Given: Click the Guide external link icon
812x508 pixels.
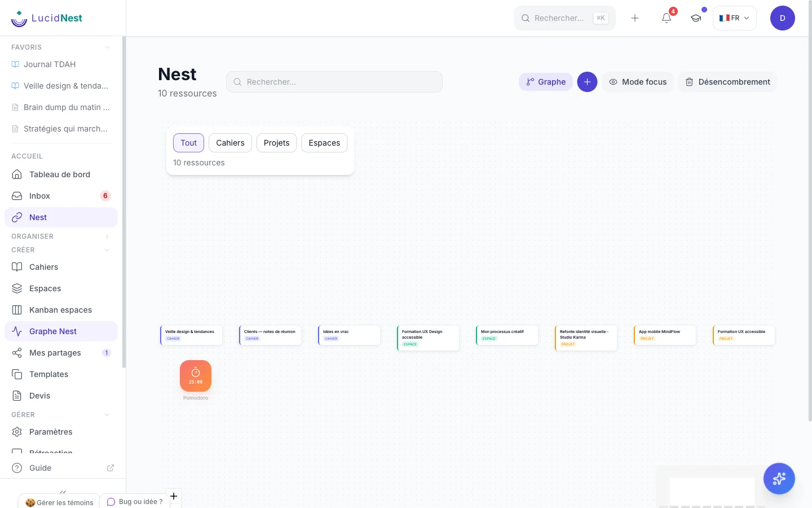Looking at the screenshot, I should coord(111,468).
